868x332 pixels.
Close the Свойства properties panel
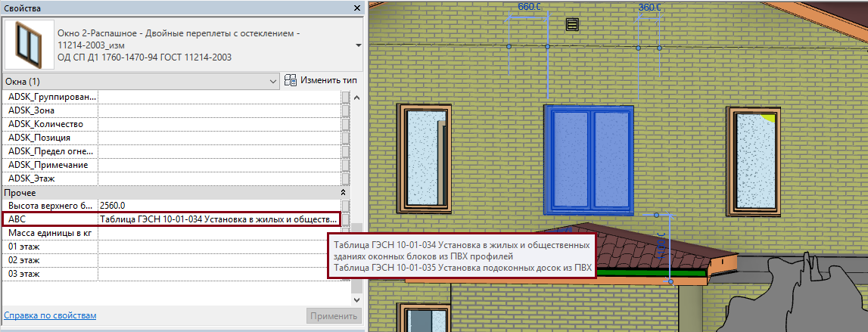[x=357, y=8]
